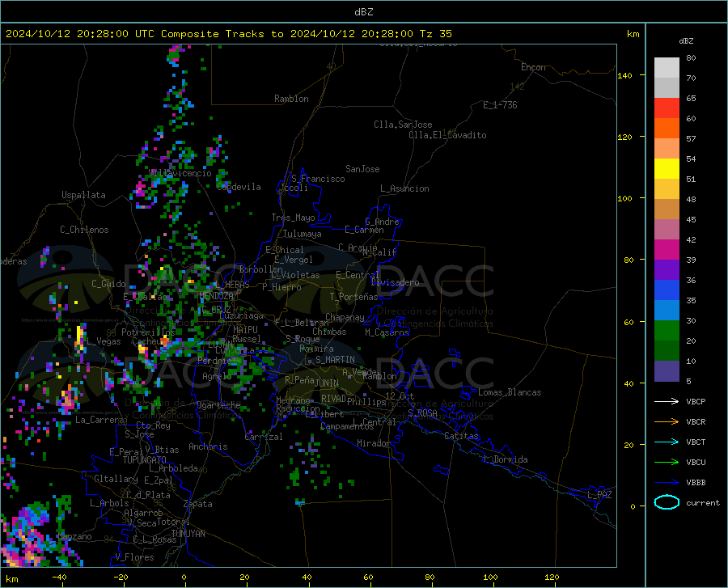Click the L_Asuncion map label
The width and height of the screenshot is (728, 588).
(x=404, y=188)
